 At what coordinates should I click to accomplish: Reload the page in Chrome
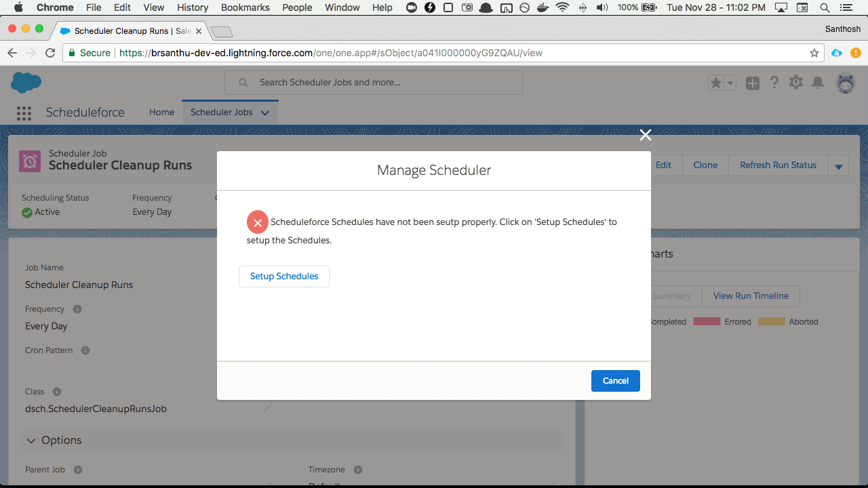[x=50, y=53]
